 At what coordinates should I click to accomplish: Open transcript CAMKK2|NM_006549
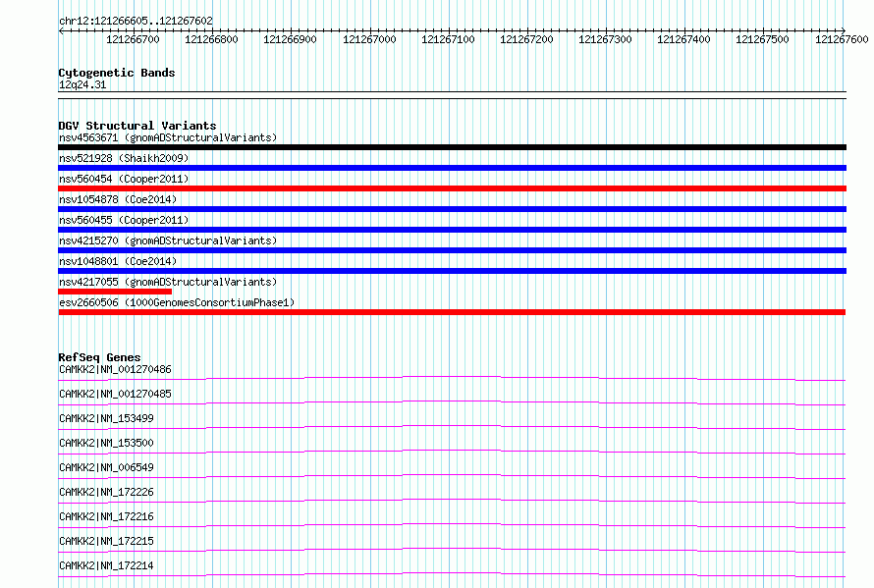(x=106, y=467)
